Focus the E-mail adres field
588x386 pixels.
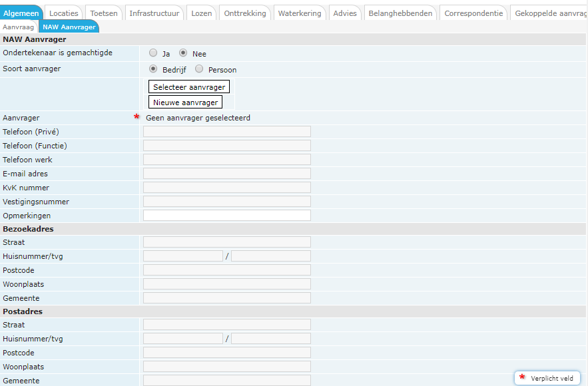click(226, 174)
